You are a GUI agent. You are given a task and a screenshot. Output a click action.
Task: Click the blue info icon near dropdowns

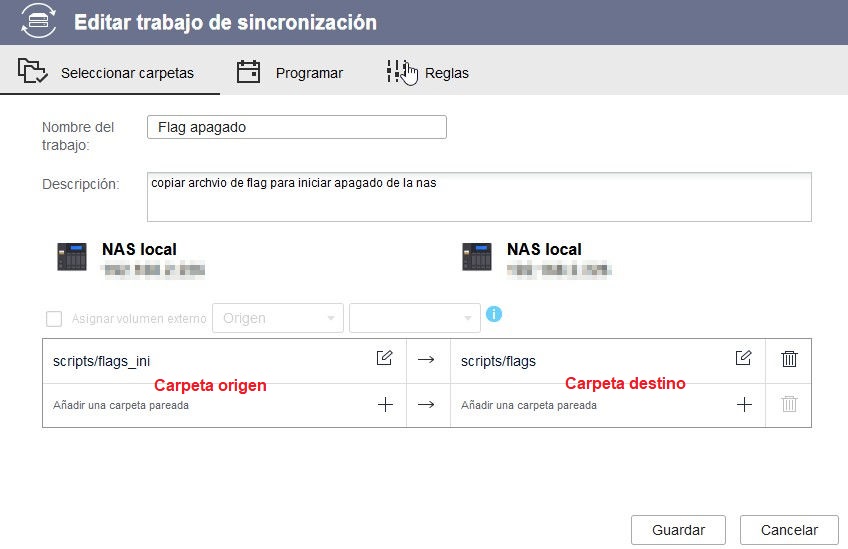[494, 314]
